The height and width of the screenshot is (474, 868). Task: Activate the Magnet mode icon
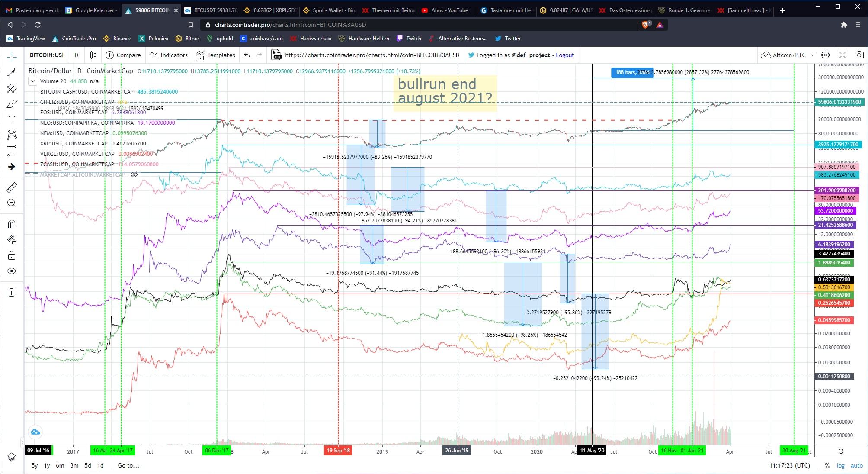pyautogui.click(x=12, y=224)
